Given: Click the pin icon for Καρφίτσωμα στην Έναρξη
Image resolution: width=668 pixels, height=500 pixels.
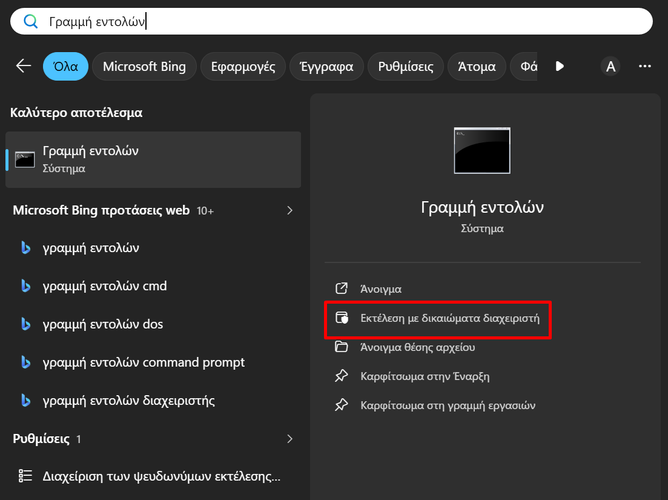Looking at the screenshot, I should pyautogui.click(x=341, y=377).
